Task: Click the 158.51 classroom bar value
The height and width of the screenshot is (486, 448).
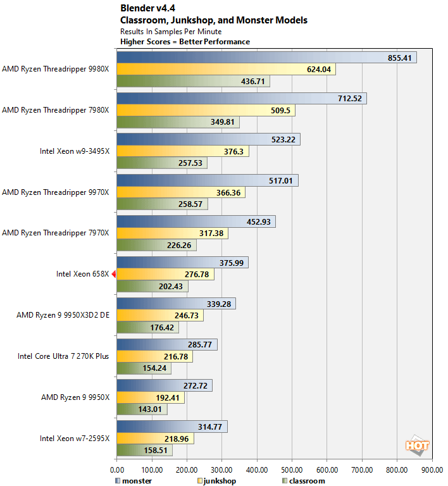Action: 156,451
